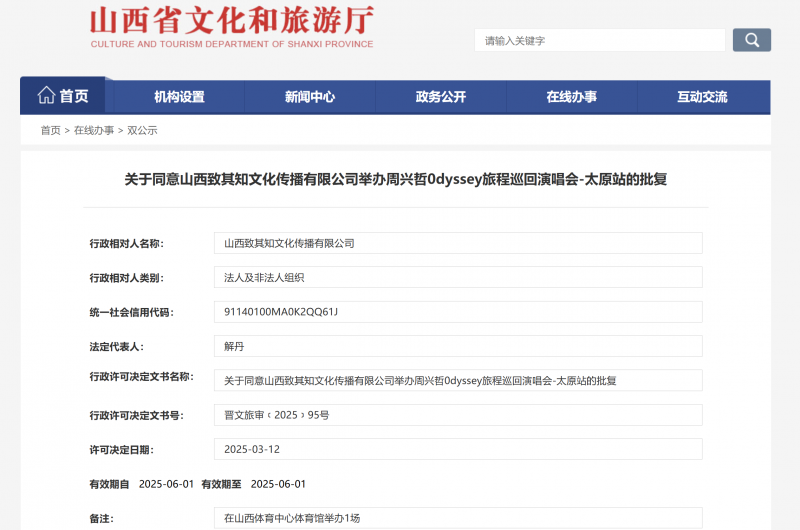Click 双公示 breadcrumb link

click(x=142, y=130)
